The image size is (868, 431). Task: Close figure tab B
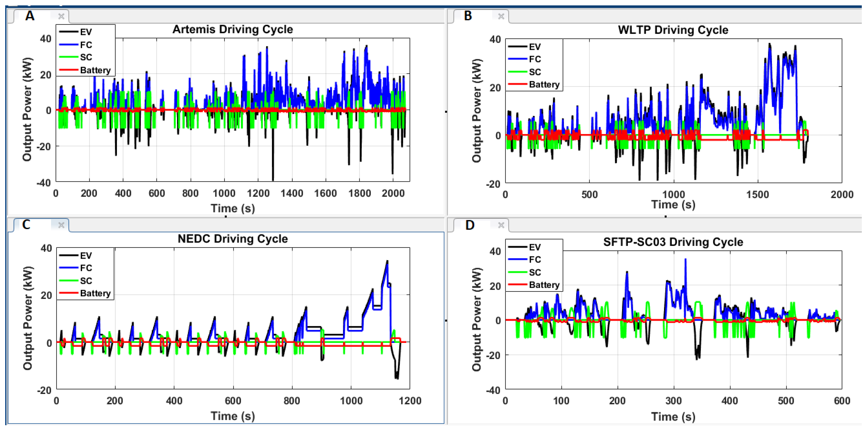(501, 16)
